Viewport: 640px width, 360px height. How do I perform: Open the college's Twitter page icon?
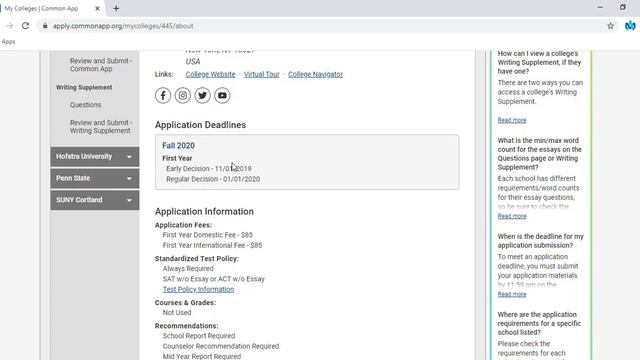coord(202,96)
